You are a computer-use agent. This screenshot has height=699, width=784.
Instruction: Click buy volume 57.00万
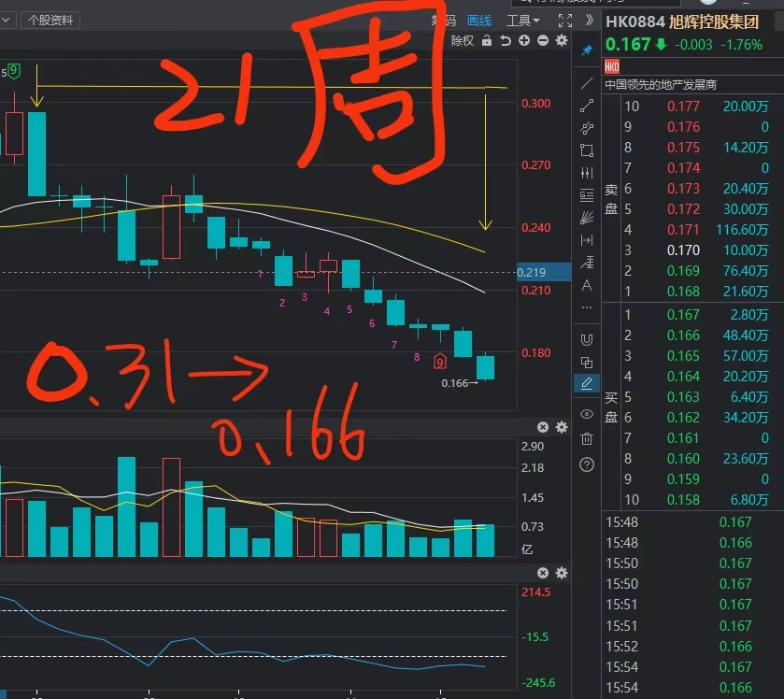click(x=746, y=356)
